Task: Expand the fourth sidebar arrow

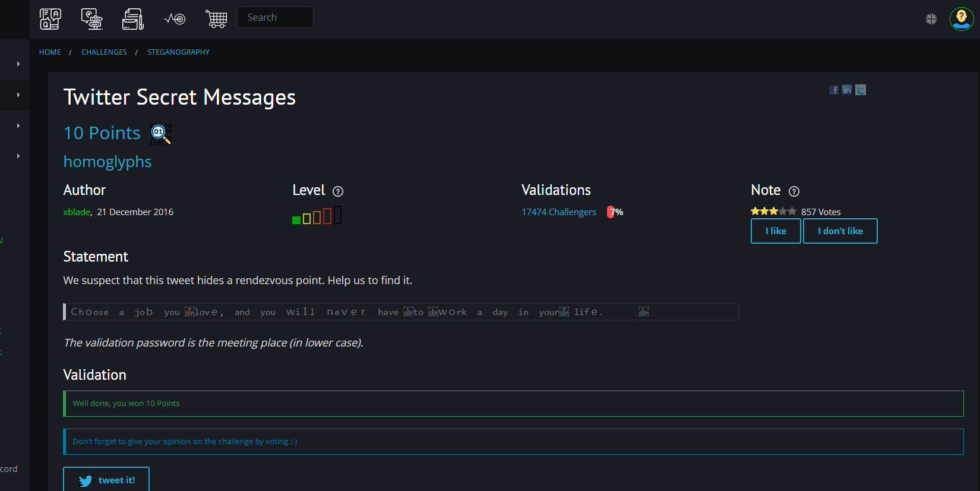Action: pyautogui.click(x=18, y=156)
